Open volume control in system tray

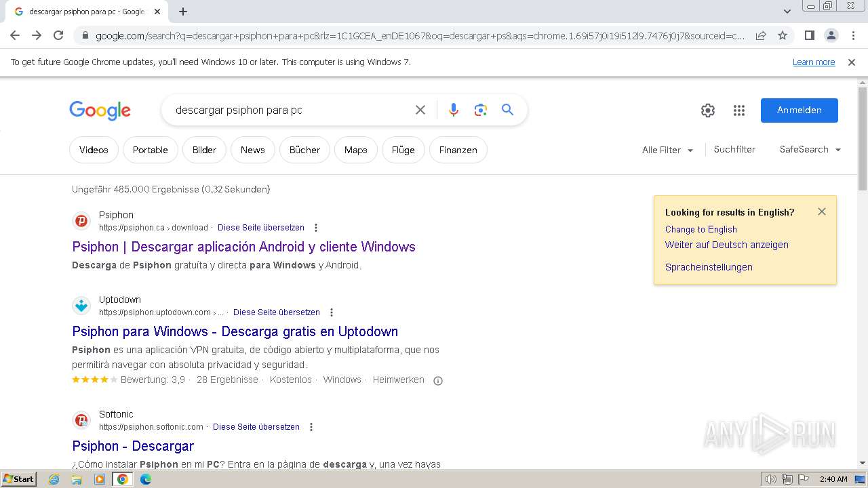pyautogui.click(x=771, y=479)
